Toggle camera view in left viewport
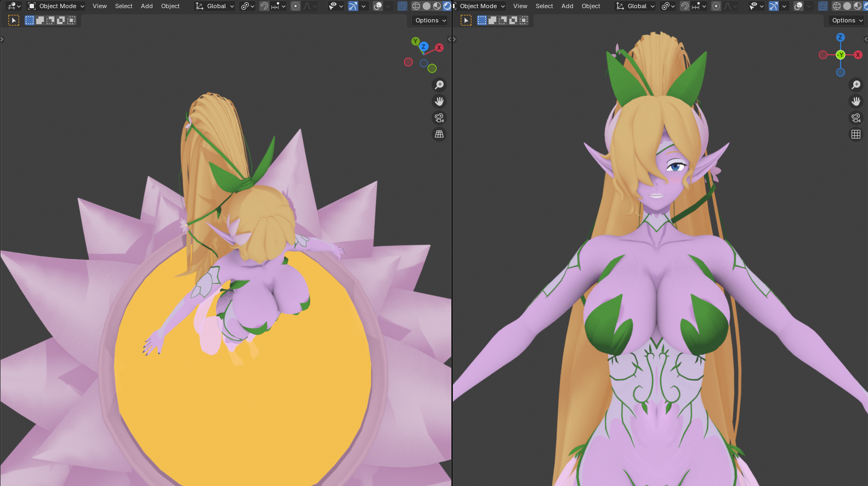 439,118
